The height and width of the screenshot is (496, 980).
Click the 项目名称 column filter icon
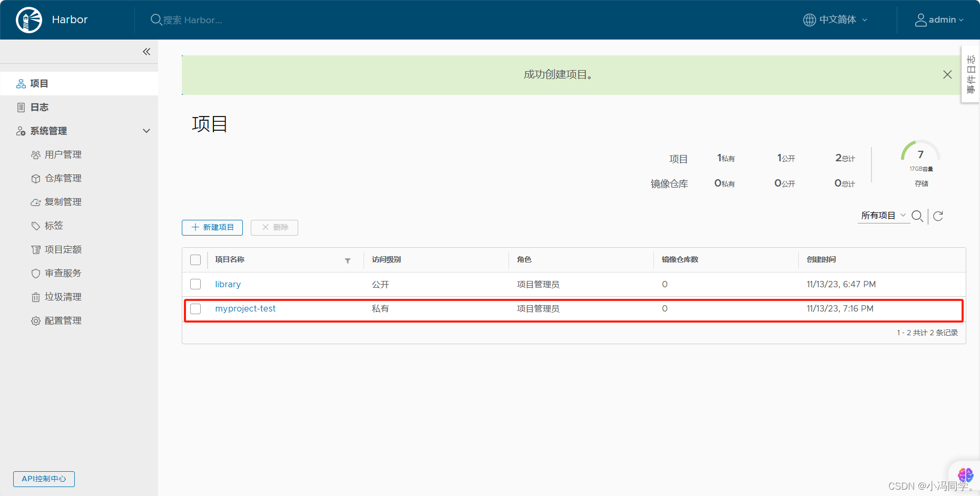pos(348,260)
